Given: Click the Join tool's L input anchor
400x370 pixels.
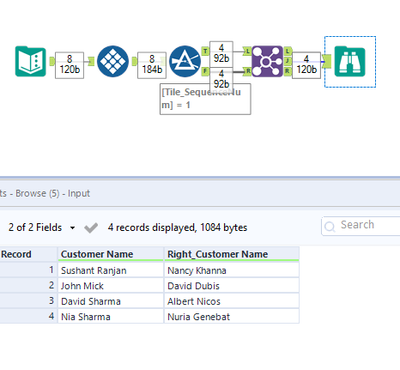Looking at the screenshot, I should click(x=247, y=51).
